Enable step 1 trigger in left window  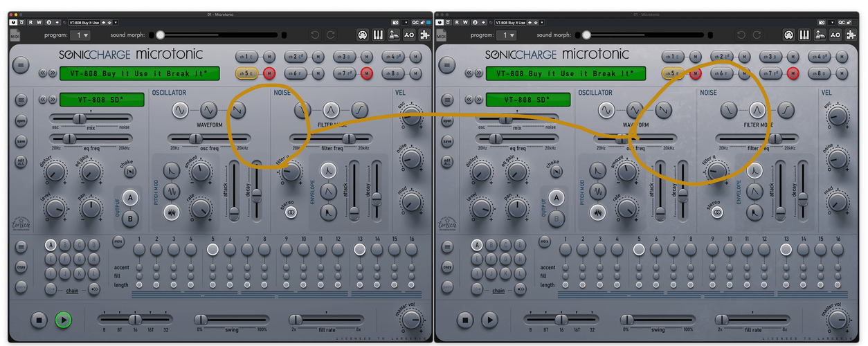(139, 250)
